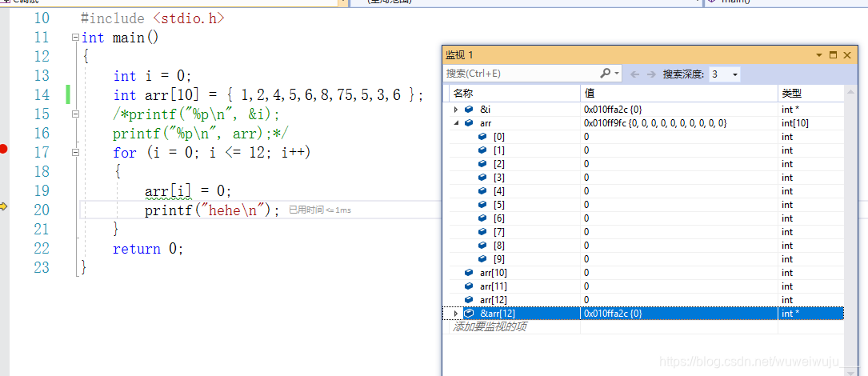Select the [7] element row

(644, 231)
